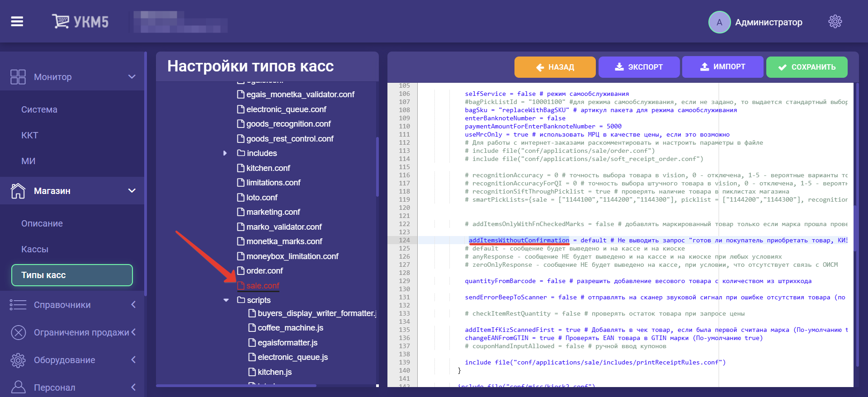Expand the Персонал menu chevron
The height and width of the screenshot is (397, 868).
click(133, 387)
